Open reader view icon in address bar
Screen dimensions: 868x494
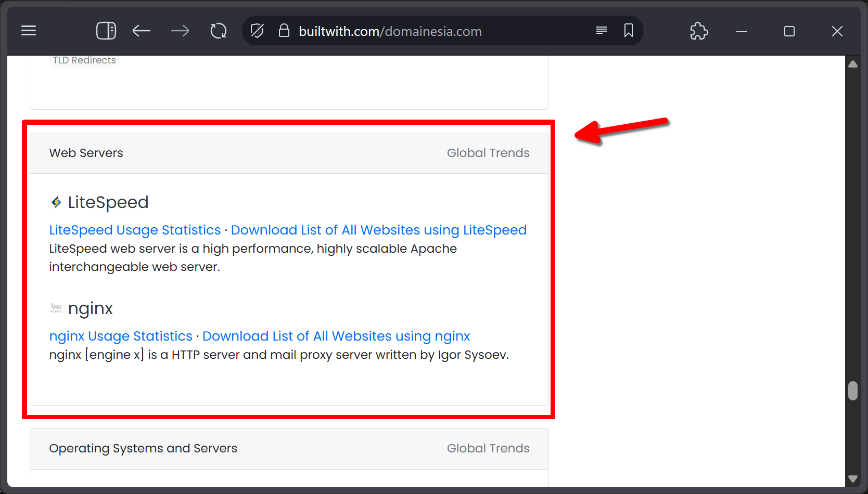[602, 31]
